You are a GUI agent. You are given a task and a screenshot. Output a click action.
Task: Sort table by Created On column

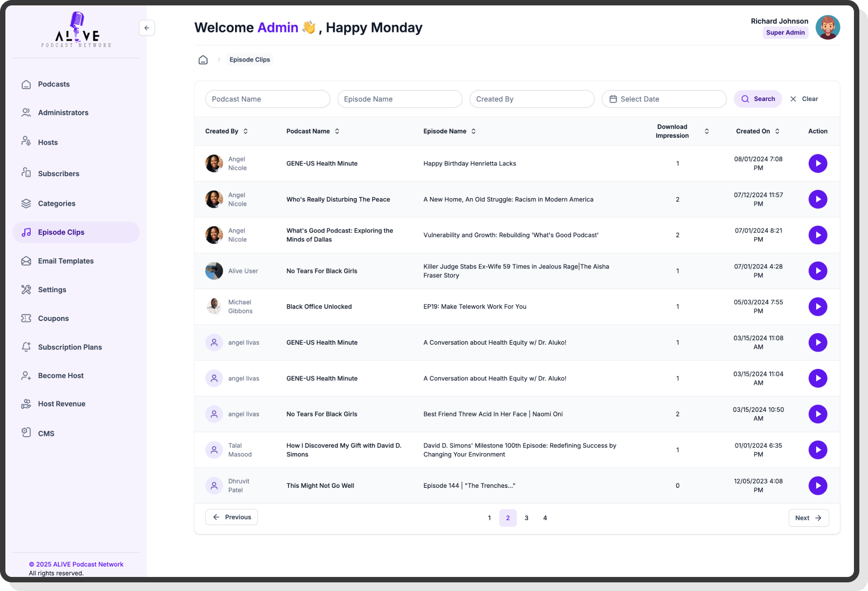point(777,131)
